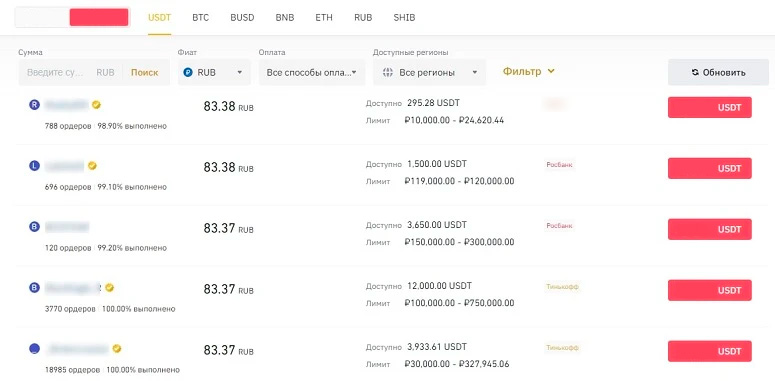Click Тинькофф tag on 3,933.61 USDT offer
The image size is (775, 381).
click(562, 347)
